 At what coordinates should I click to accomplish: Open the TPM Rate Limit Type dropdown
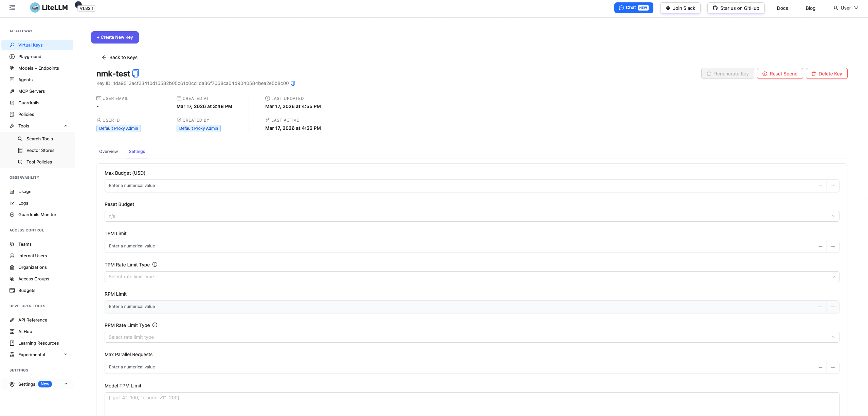471,277
